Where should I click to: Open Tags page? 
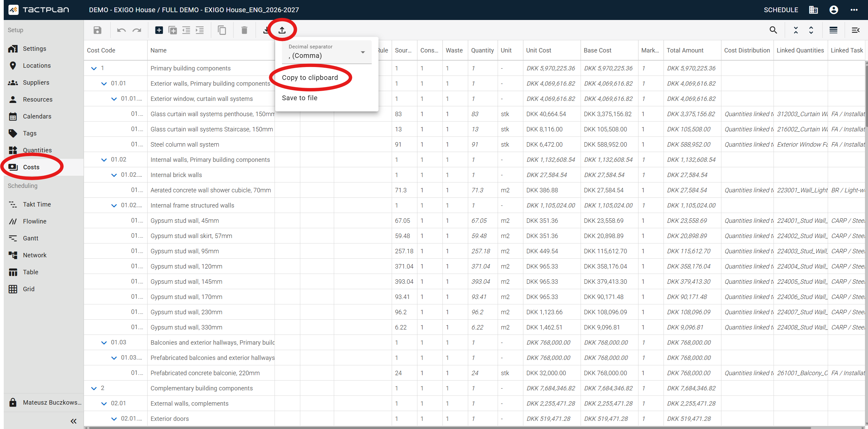pyautogui.click(x=44, y=133)
